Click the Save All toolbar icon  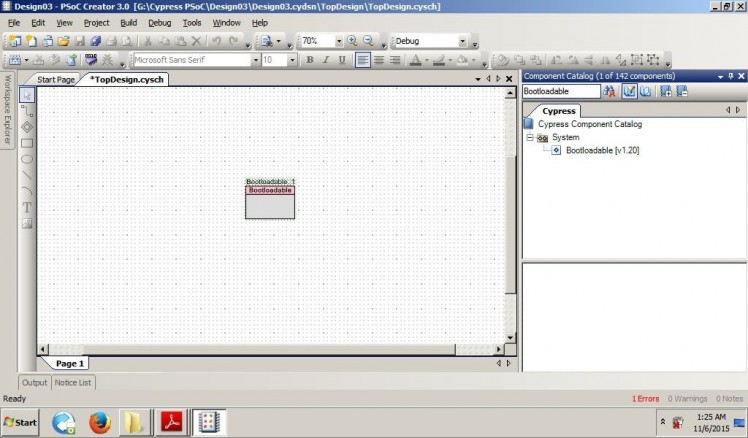click(95, 41)
